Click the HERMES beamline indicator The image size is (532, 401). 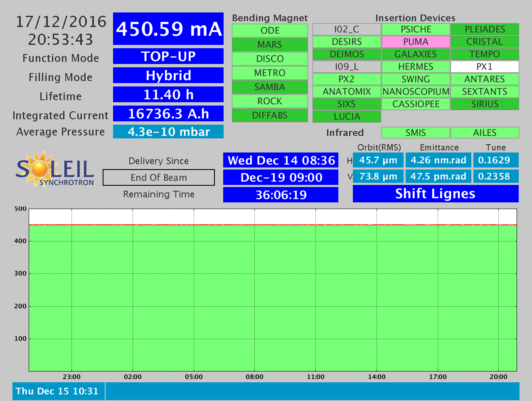point(416,67)
